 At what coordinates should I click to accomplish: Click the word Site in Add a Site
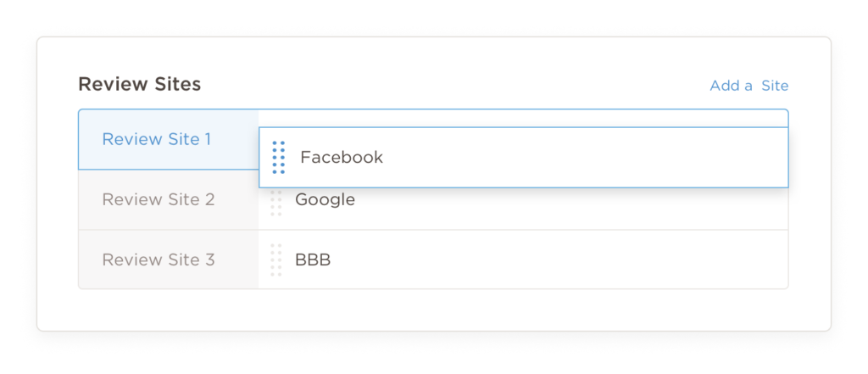(x=775, y=86)
